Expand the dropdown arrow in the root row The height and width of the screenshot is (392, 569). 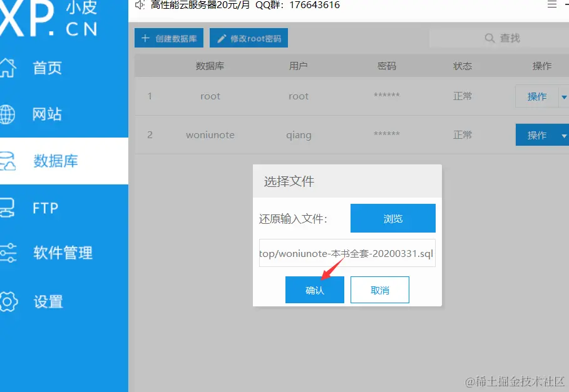point(564,97)
